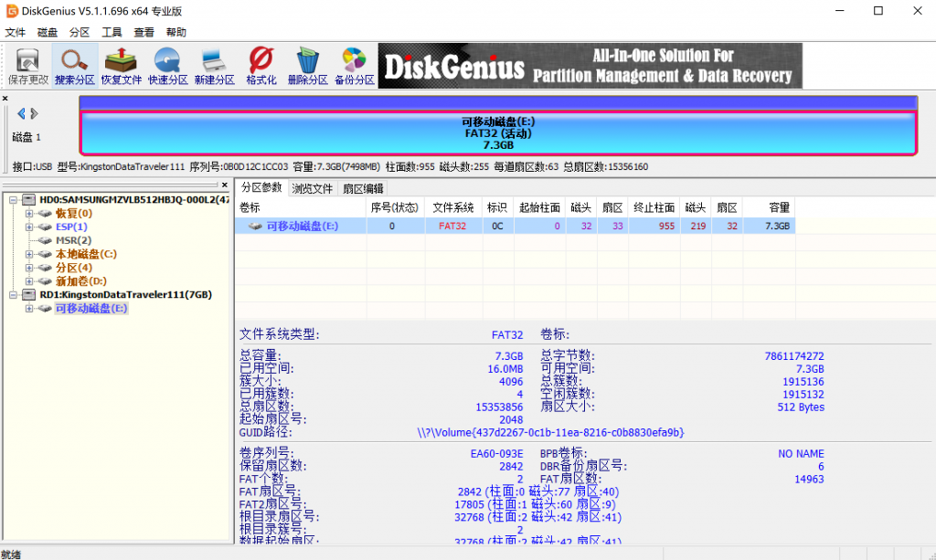Open the 备份分区 backup partition tool
This screenshot has height=560, width=936.
[354, 66]
